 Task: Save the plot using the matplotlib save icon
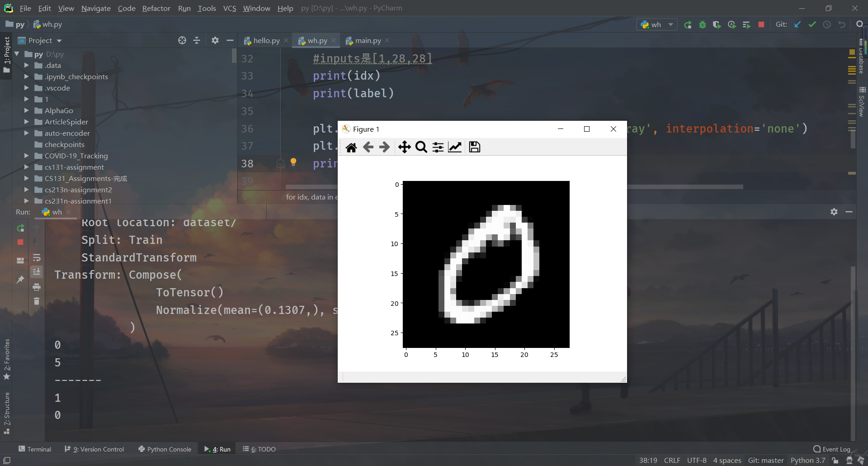(x=474, y=147)
